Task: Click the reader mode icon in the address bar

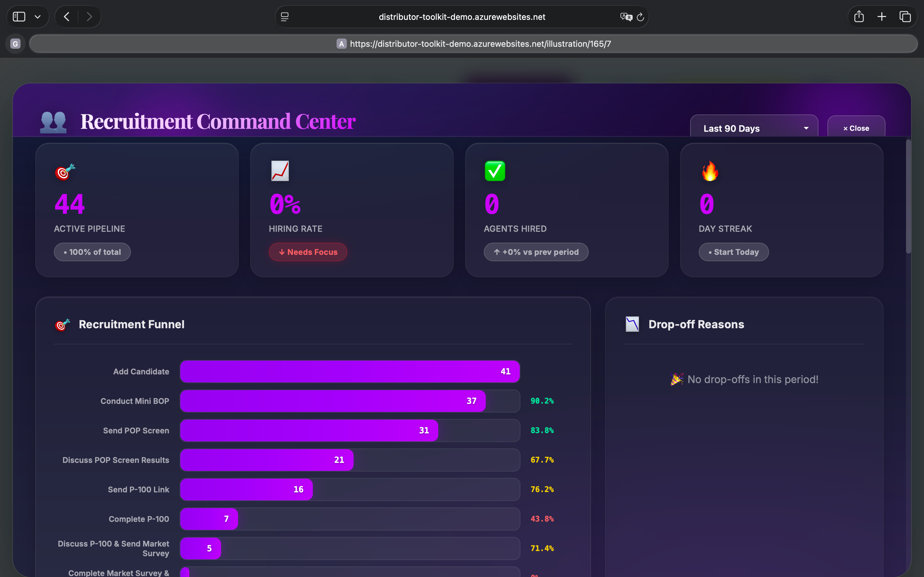Action: pos(285,17)
